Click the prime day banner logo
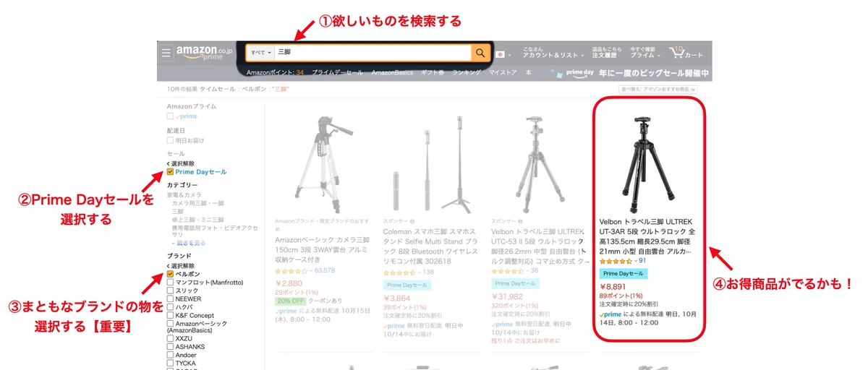 click(579, 74)
